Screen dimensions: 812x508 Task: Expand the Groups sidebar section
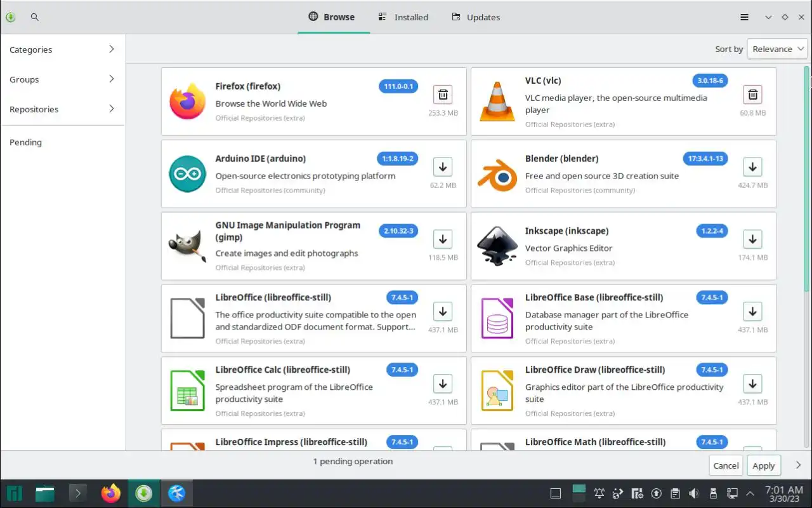click(x=62, y=79)
